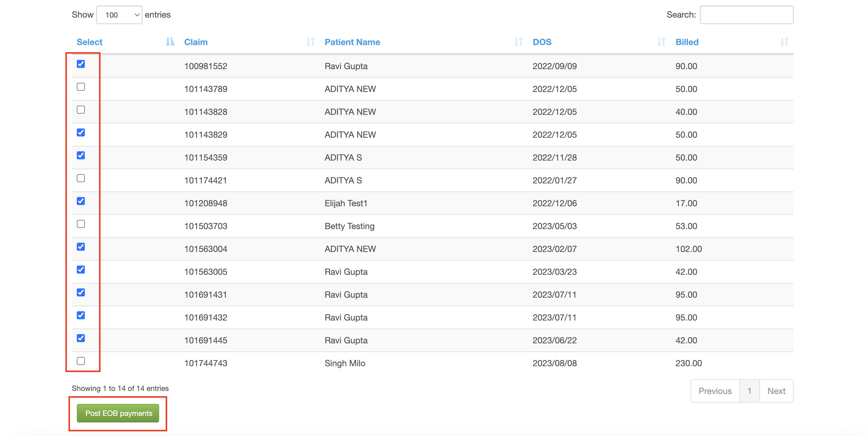
Task: Select page 1 in pagination
Action: click(x=749, y=391)
